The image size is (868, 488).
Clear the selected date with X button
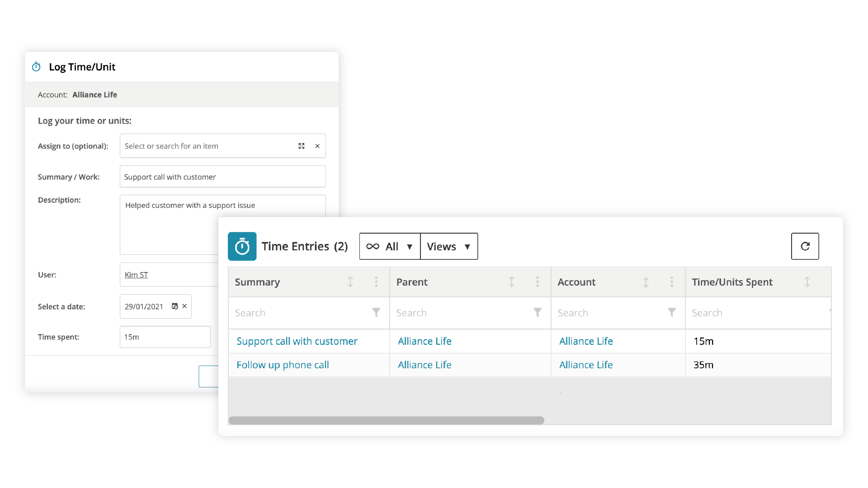click(185, 305)
